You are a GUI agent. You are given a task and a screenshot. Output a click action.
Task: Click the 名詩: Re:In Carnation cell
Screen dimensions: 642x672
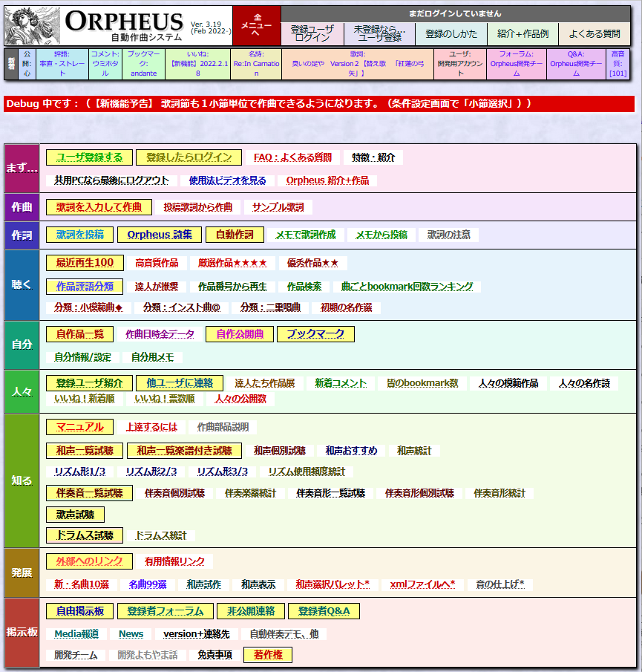256,64
